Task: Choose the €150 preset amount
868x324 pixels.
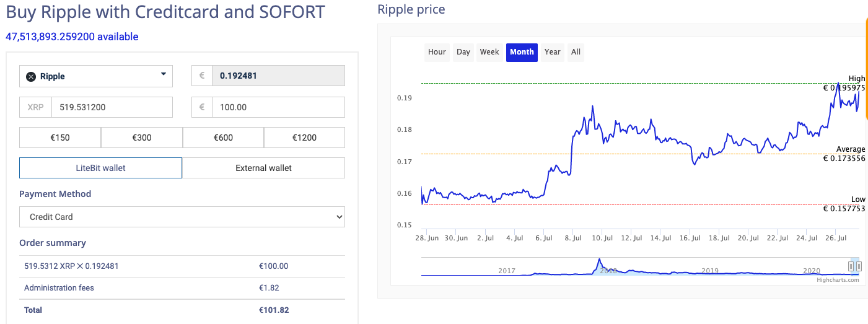Action: (x=60, y=138)
